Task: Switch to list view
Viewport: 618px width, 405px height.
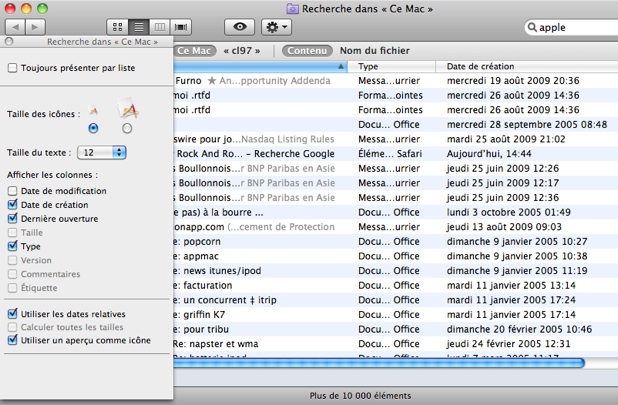Action: (x=139, y=27)
